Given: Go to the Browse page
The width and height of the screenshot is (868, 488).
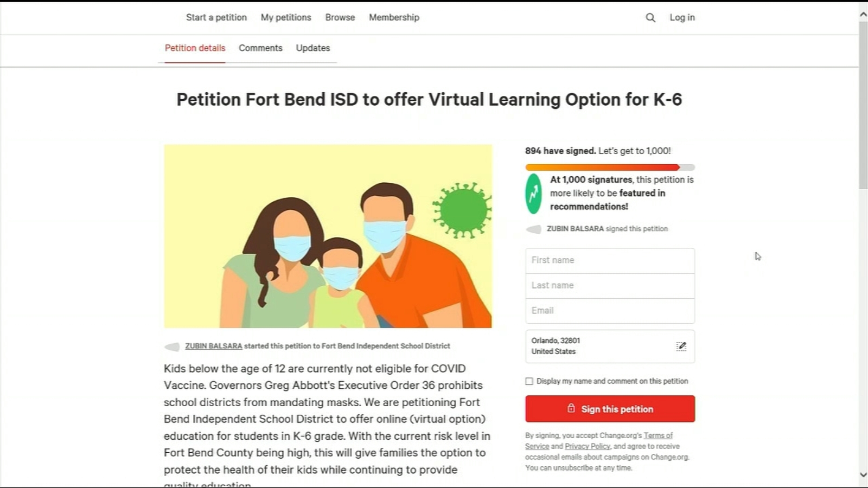Looking at the screenshot, I should (x=340, y=17).
